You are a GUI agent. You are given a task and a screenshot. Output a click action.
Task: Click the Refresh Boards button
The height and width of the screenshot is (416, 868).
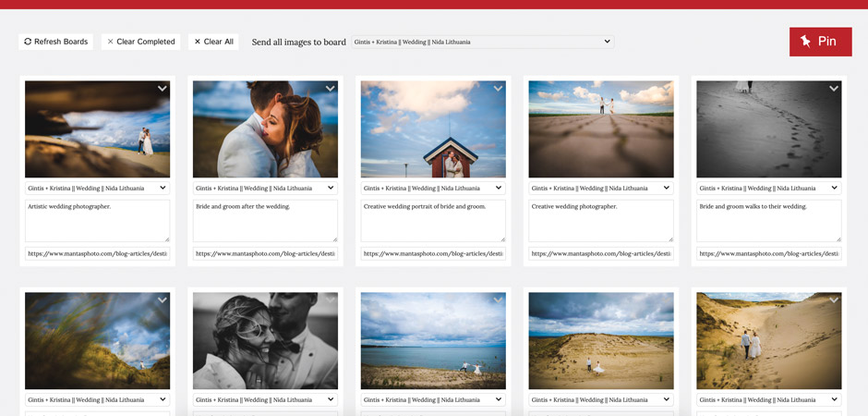[x=56, y=42]
